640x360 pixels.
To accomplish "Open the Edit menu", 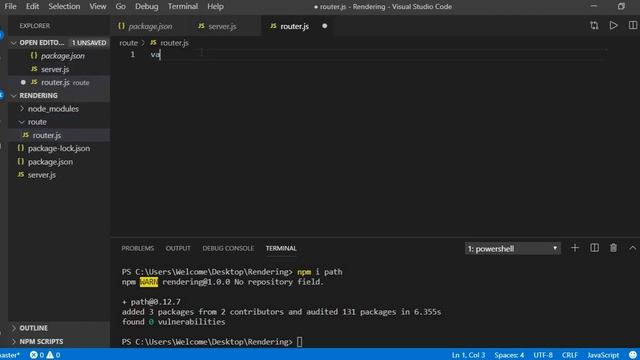I will (32, 7).
